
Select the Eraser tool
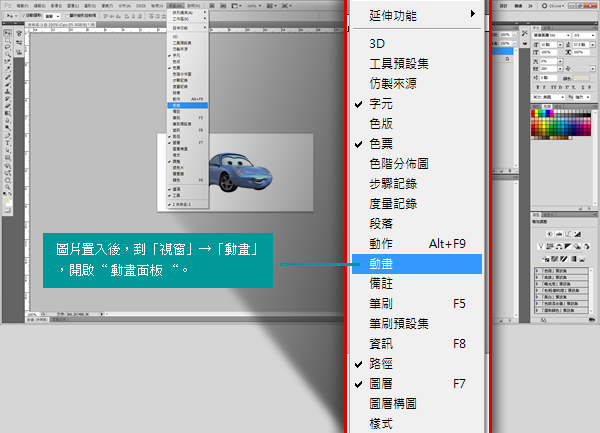(8, 106)
